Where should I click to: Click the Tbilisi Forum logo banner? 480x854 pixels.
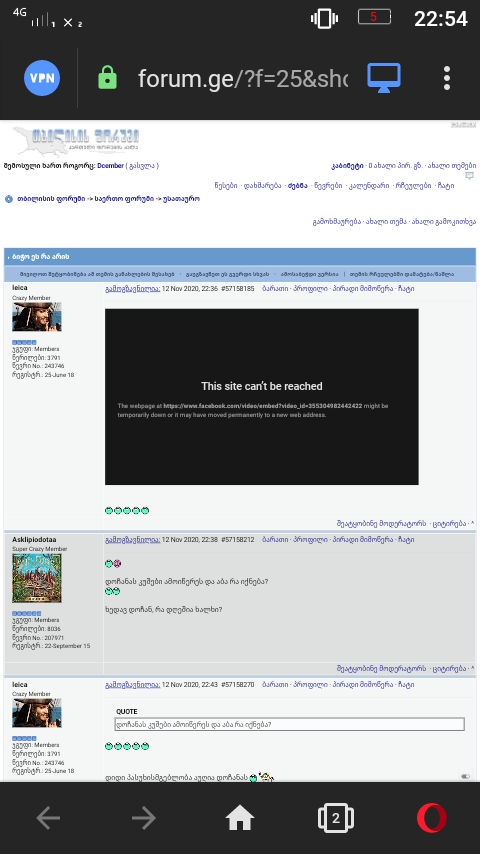(x=75, y=140)
